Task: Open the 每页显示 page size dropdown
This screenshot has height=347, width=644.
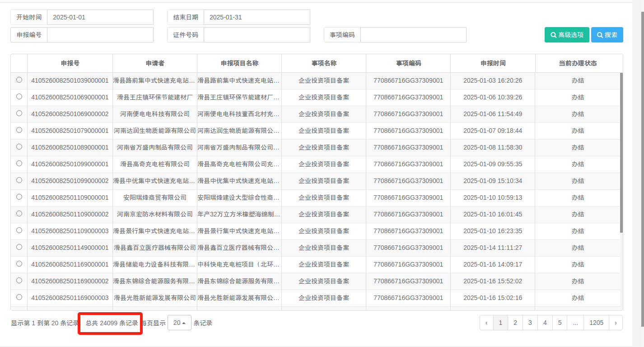Action: pos(179,323)
